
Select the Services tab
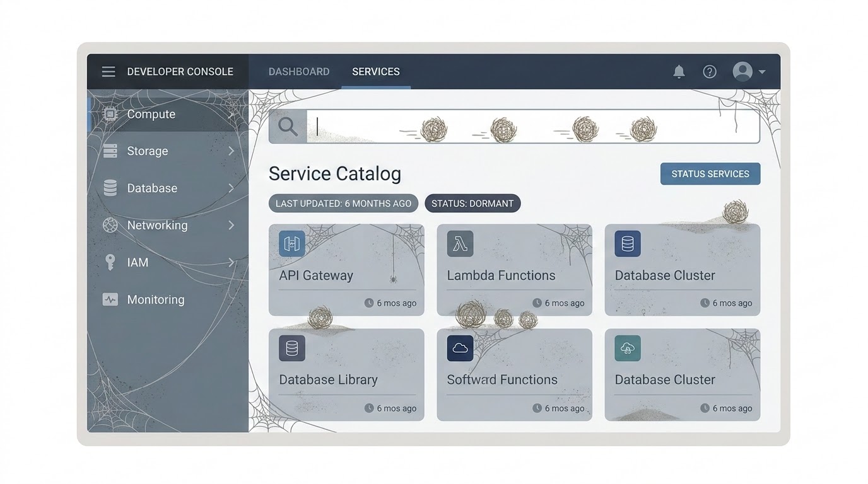pos(375,71)
